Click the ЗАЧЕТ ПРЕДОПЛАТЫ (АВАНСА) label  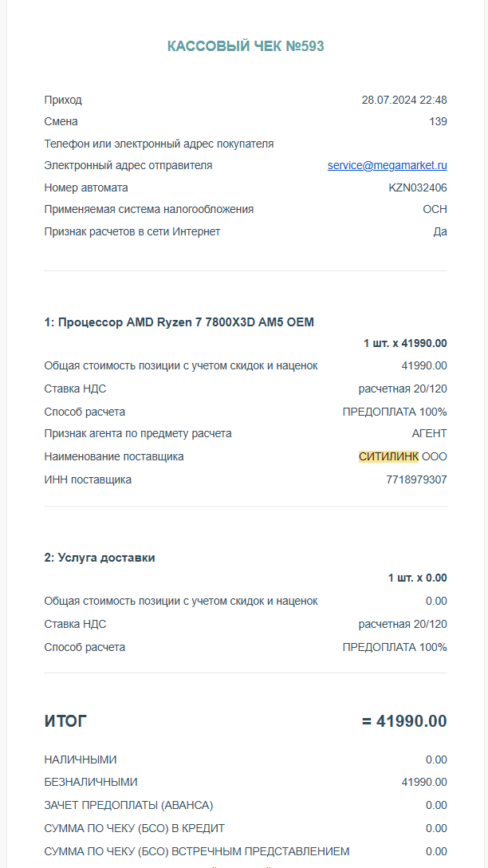click(129, 806)
